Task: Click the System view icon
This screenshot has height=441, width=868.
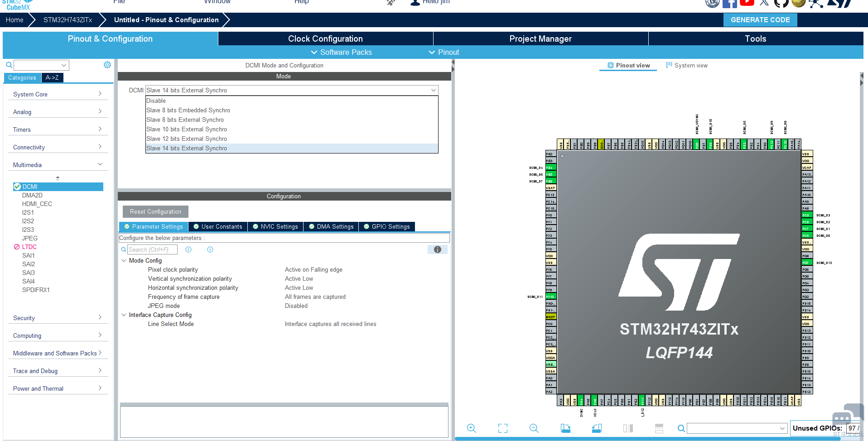Action: coord(669,65)
